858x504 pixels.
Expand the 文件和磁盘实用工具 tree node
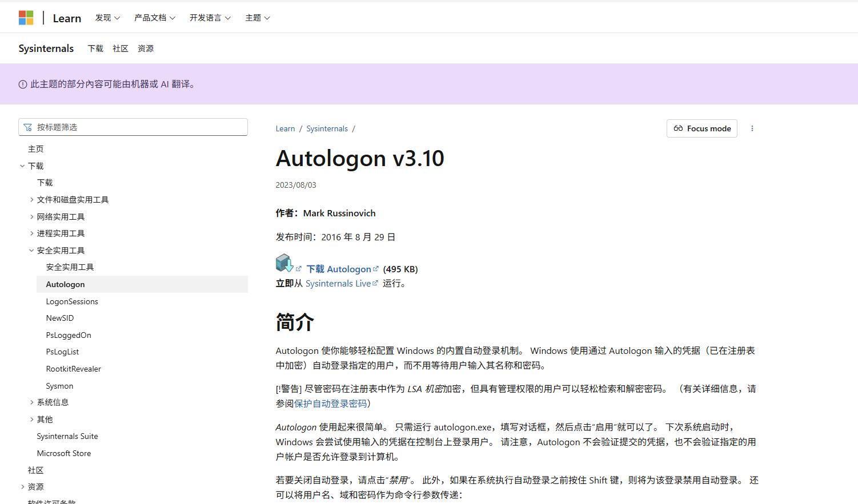(x=32, y=199)
